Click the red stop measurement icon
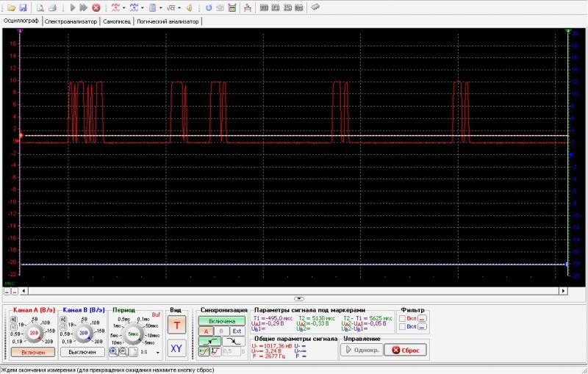Viewport: 588px width, 374px height. point(96,7)
